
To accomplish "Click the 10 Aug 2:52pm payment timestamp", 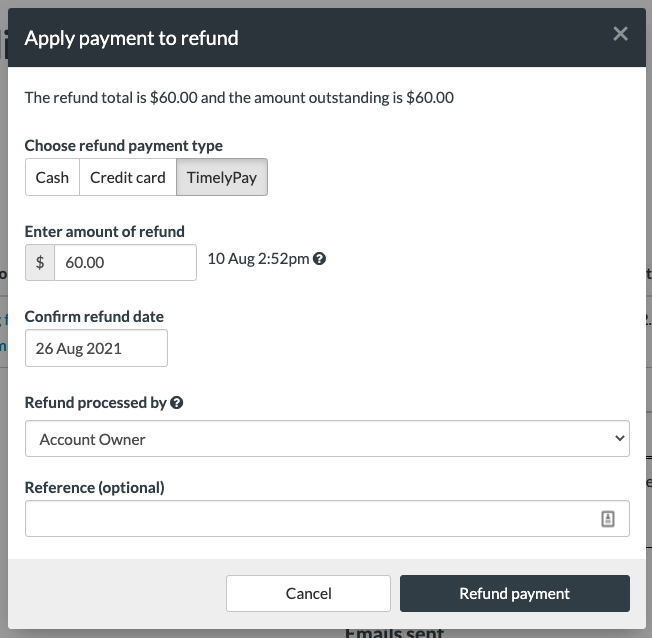I will point(258,259).
